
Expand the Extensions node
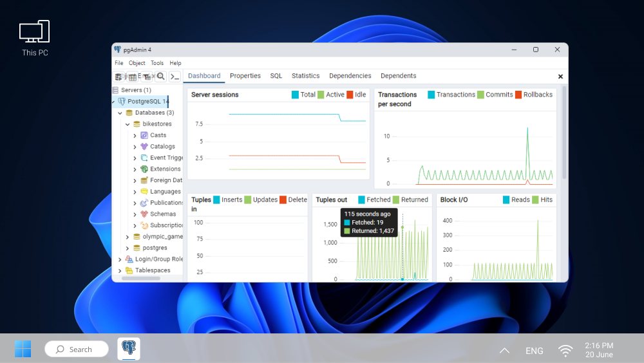135,169
